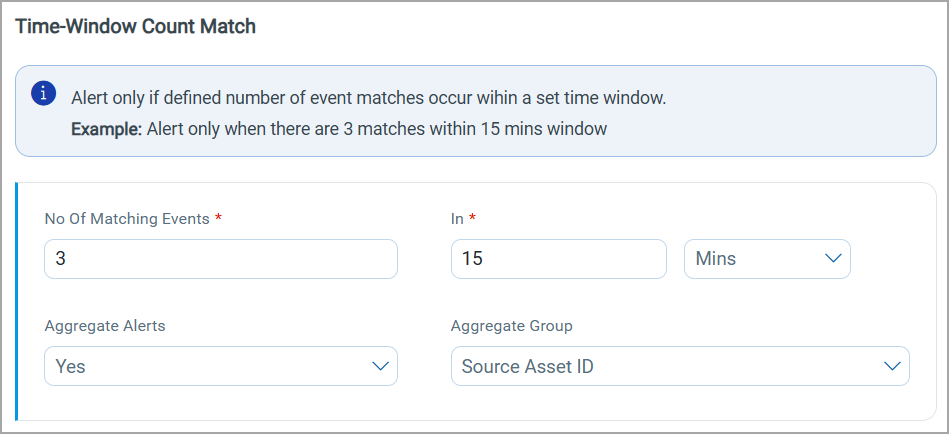
Task: Click the 'Alert only if defined number' description sentence
Action: (x=368, y=98)
